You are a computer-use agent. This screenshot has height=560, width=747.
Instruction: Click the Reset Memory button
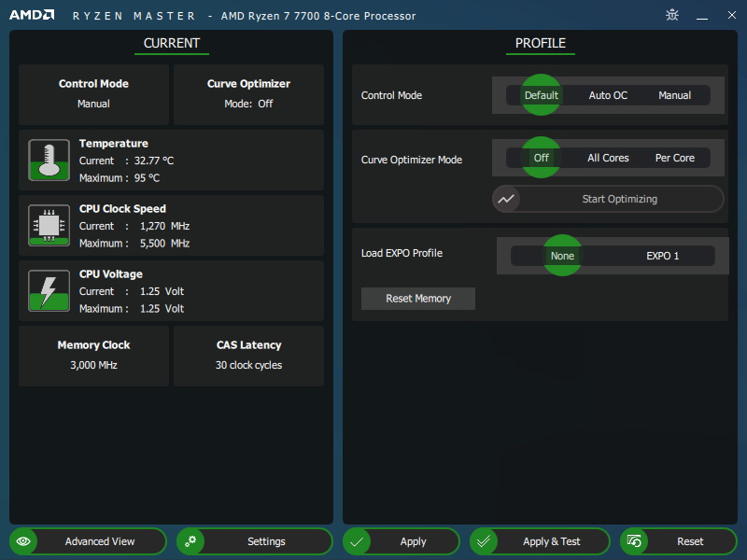pyautogui.click(x=417, y=299)
